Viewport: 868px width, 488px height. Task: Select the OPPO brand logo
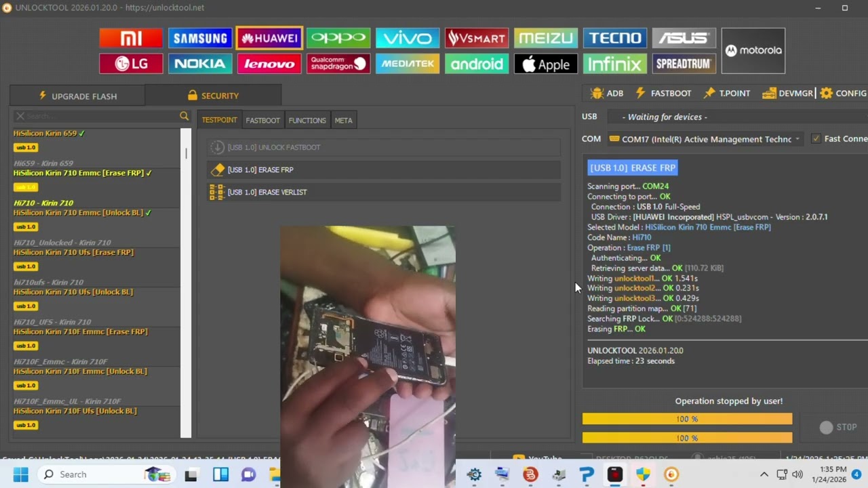click(x=338, y=38)
